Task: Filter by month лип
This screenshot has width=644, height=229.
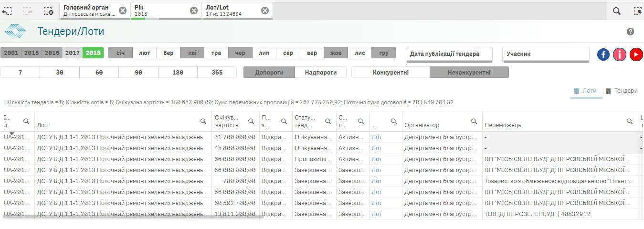Action: point(264,53)
